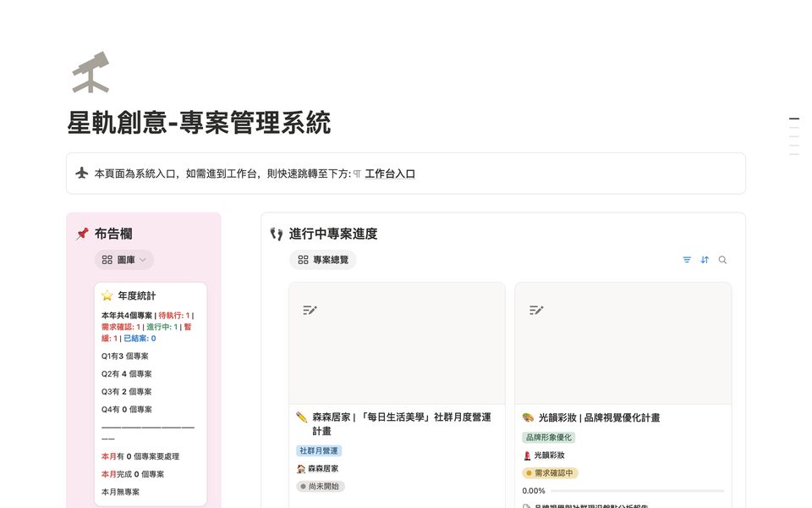Screen dimensions: 812x508
Task: Click the 布告欄 heading
Action: 113,234
